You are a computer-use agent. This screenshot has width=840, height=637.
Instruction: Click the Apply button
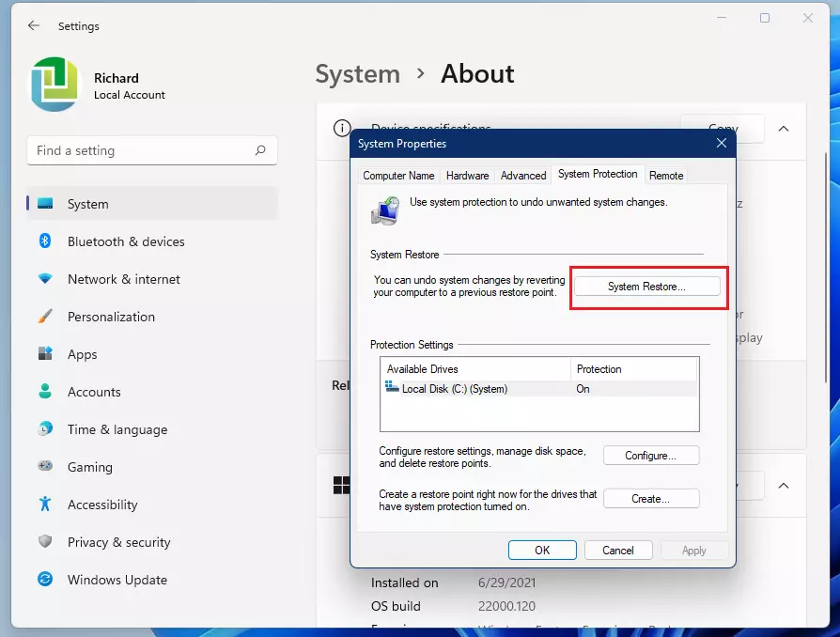coord(693,551)
